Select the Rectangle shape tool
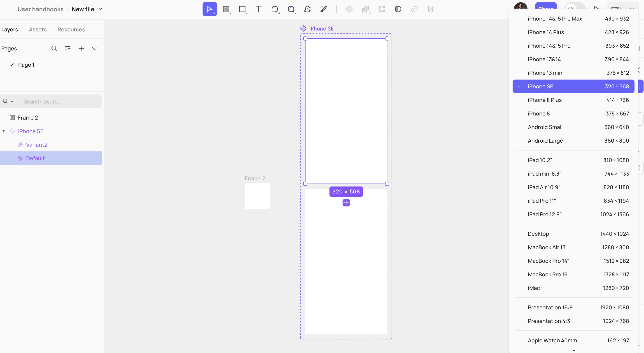 tap(242, 9)
